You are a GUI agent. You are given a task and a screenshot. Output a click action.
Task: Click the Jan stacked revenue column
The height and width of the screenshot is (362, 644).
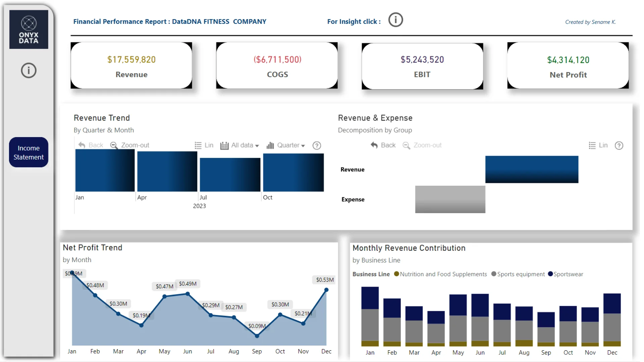pyautogui.click(x=370, y=316)
